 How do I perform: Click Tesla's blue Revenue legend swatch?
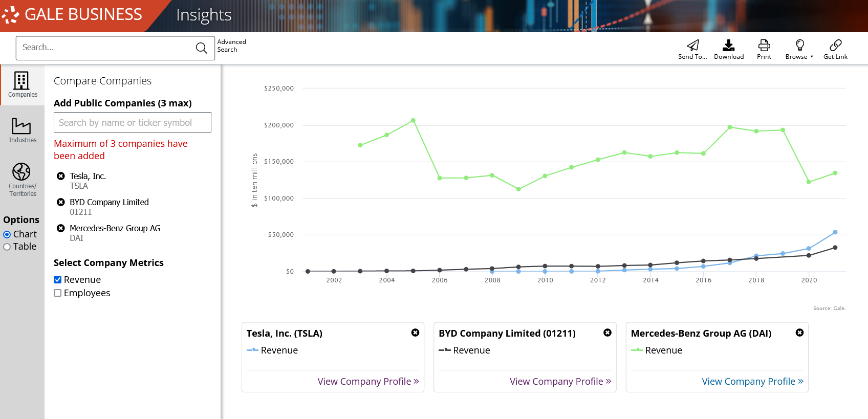click(x=252, y=350)
